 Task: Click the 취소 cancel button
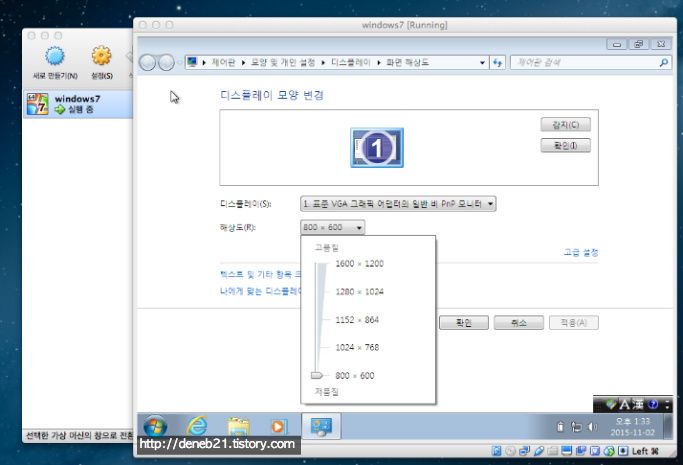click(518, 323)
